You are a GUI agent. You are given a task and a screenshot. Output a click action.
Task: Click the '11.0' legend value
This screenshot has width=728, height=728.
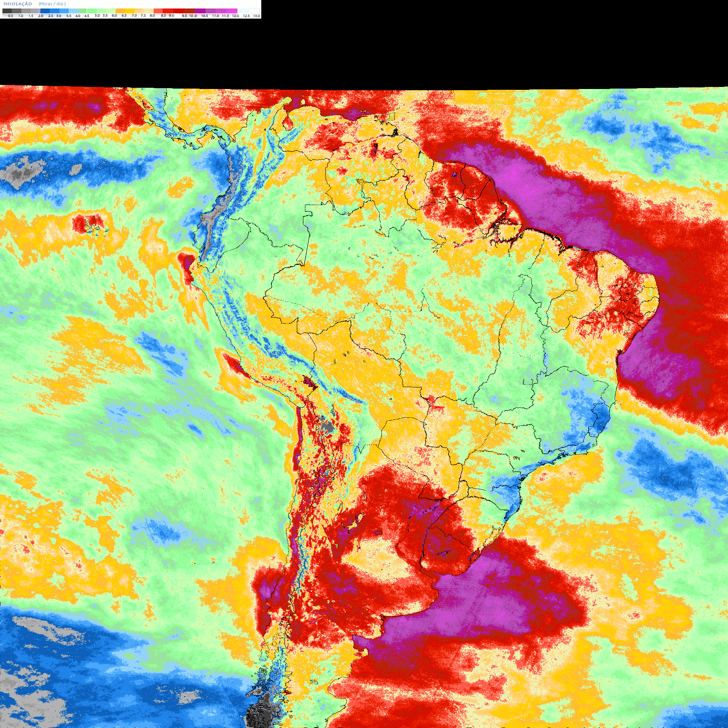click(x=216, y=16)
